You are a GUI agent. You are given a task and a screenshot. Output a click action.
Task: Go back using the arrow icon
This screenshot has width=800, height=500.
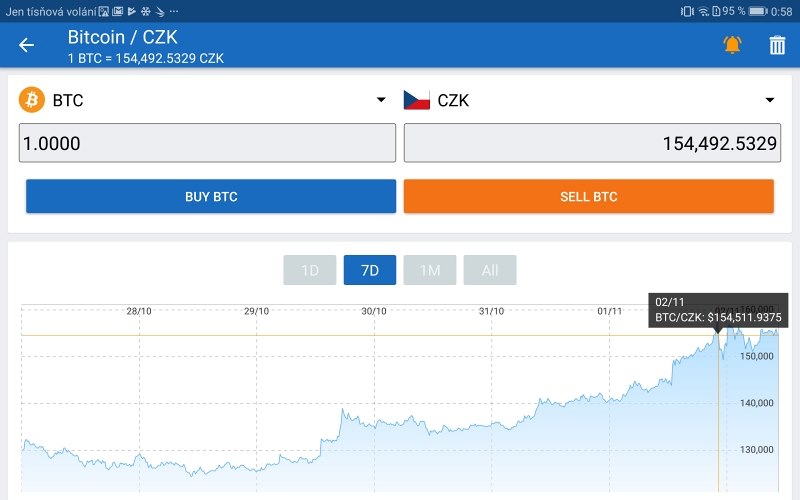click(27, 45)
